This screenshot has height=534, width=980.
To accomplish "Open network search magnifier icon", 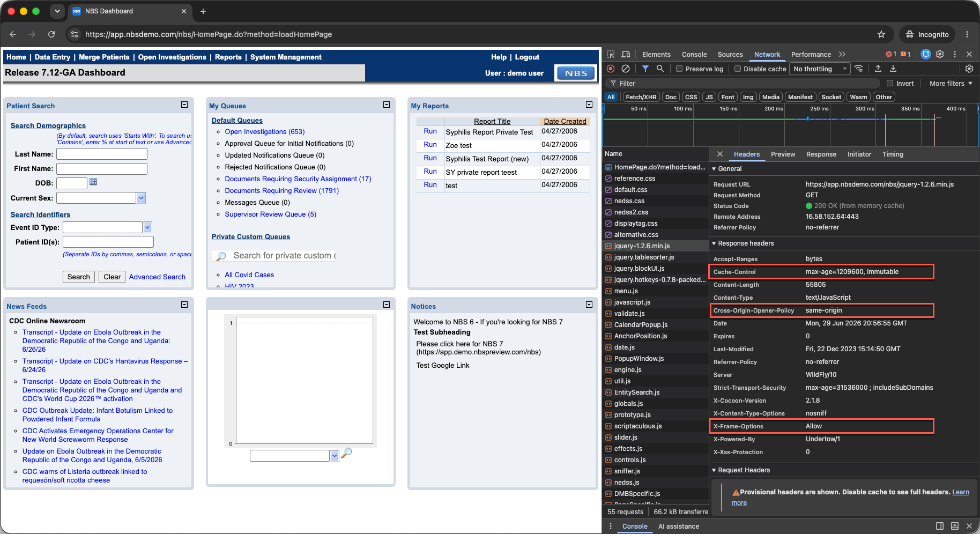I will tap(660, 69).
